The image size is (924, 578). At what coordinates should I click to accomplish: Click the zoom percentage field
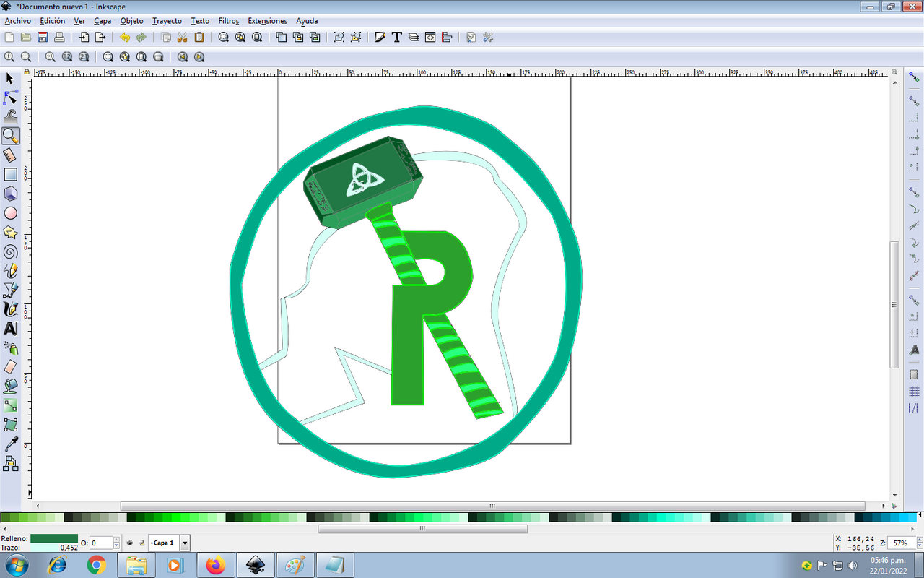899,543
